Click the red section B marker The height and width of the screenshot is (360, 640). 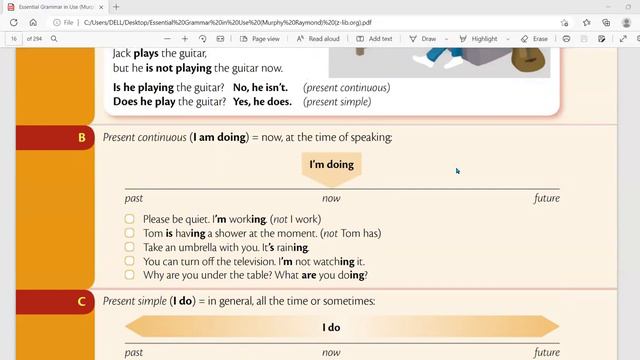click(x=55, y=138)
